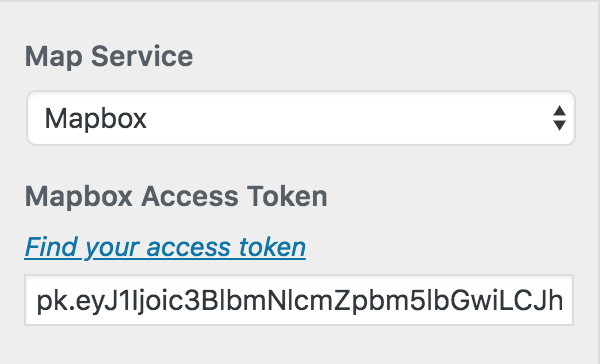Click the 'Mapbox Access Token' label

pos(176,197)
